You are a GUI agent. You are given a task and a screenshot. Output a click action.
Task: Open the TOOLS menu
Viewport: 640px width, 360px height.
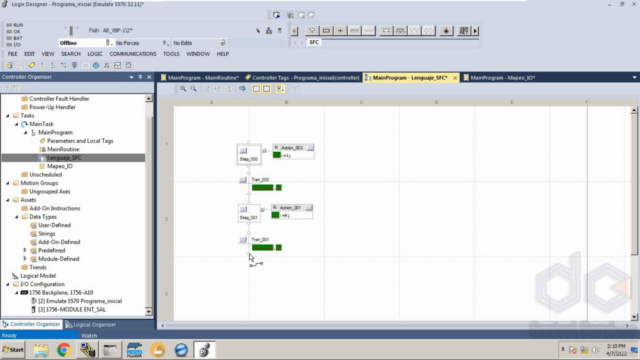point(171,54)
